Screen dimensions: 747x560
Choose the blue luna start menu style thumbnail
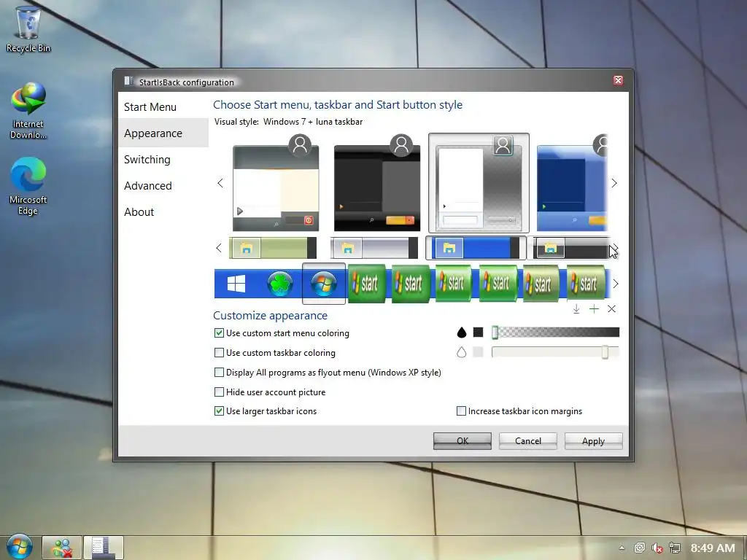coord(572,184)
